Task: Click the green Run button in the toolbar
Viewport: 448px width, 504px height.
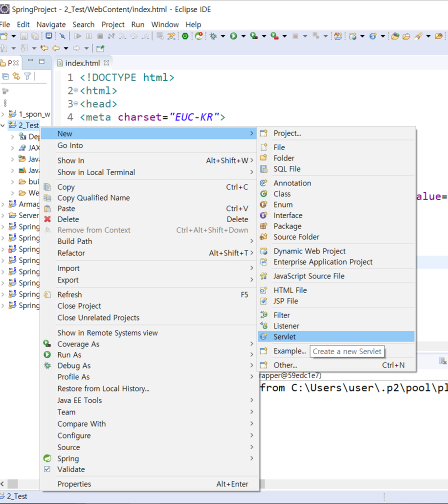Action: pos(234,36)
